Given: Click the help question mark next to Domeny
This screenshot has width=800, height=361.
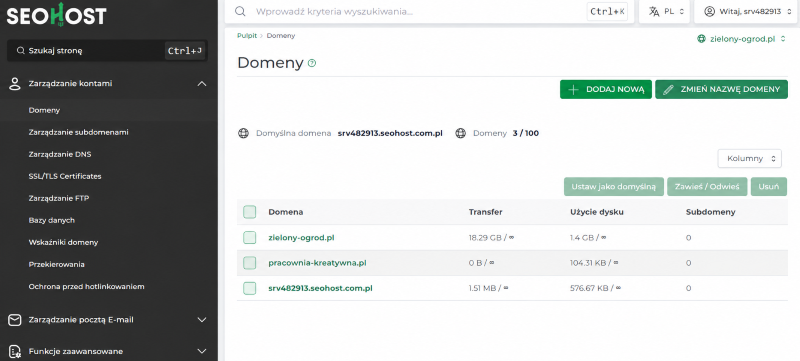Looking at the screenshot, I should (x=312, y=63).
